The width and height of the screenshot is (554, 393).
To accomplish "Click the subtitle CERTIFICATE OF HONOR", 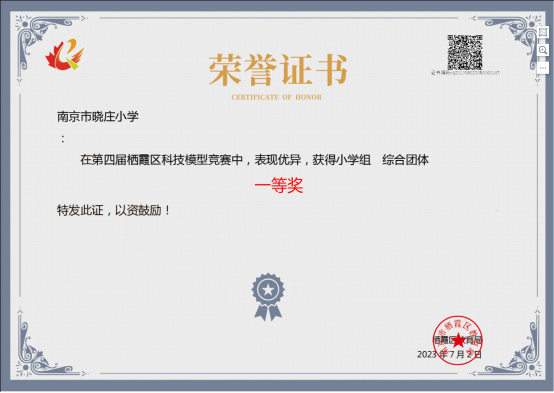I will (x=277, y=97).
